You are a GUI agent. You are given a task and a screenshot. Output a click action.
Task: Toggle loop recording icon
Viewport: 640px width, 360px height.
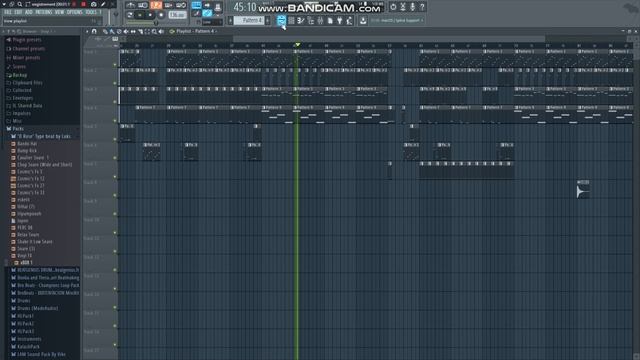[181, 5]
